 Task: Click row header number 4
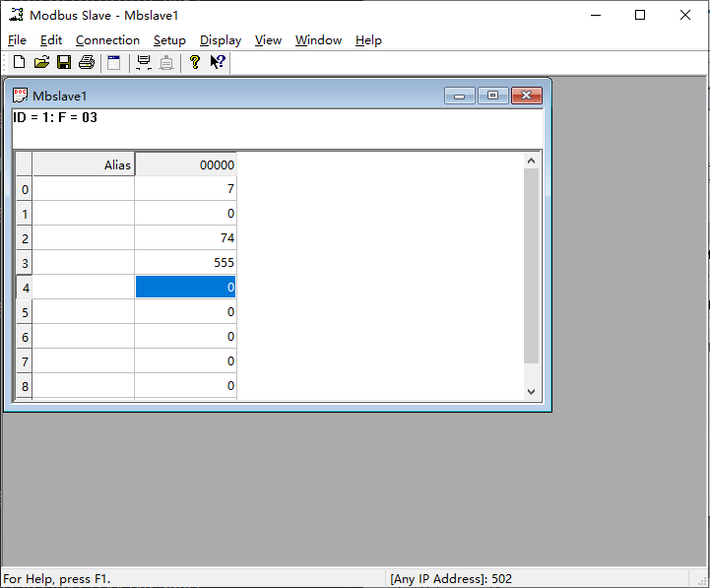tap(25, 287)
